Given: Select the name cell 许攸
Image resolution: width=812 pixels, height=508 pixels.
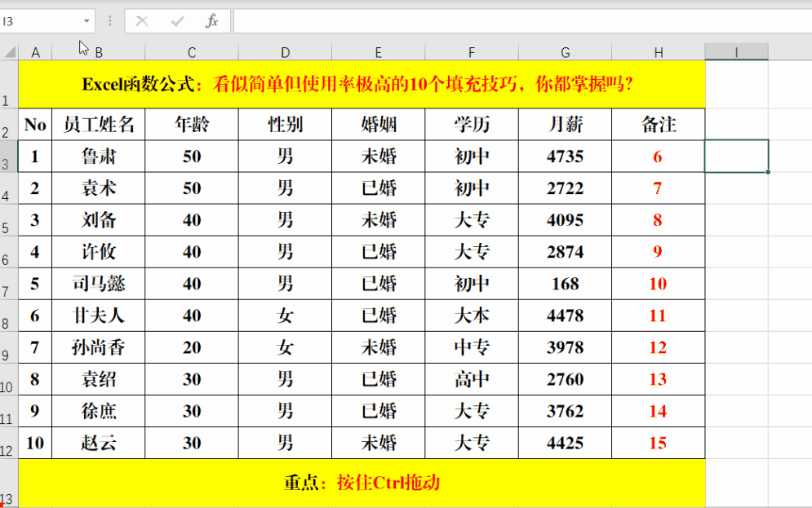Looking at the screenshot, I should (x=99, y=252).
